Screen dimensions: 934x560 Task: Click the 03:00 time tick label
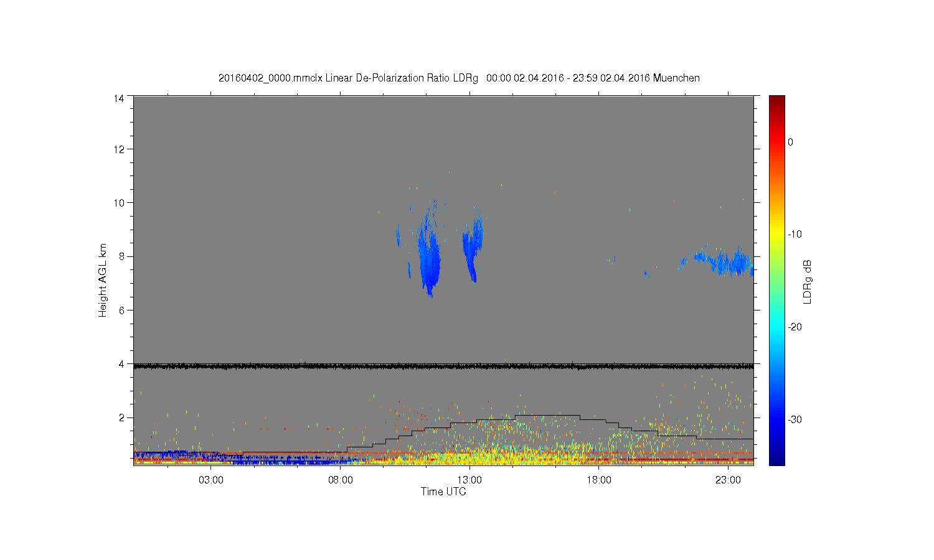[x=211, y=480]
